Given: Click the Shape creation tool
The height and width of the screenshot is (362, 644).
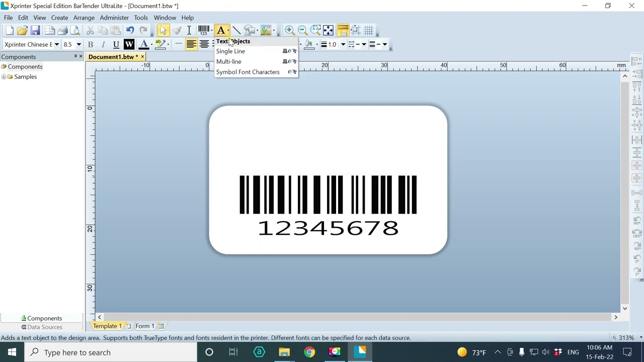Looking at the screenshot, I should (x=249, y=31).
